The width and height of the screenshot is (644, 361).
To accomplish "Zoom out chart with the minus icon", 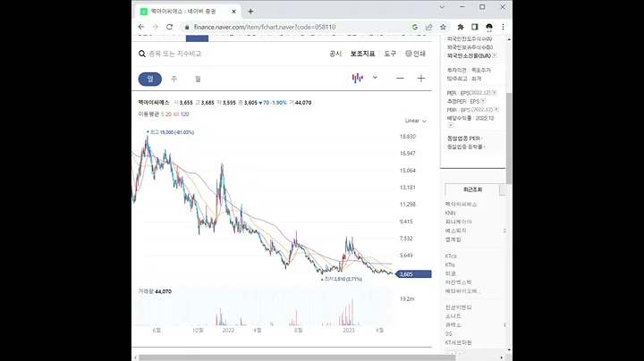I will tap(400, 79).
